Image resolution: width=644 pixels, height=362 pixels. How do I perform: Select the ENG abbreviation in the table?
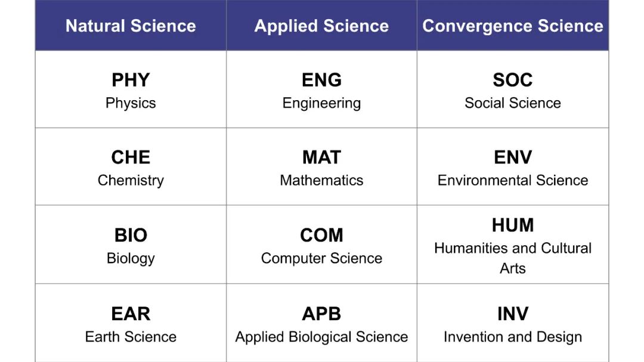tap(321, 80)
